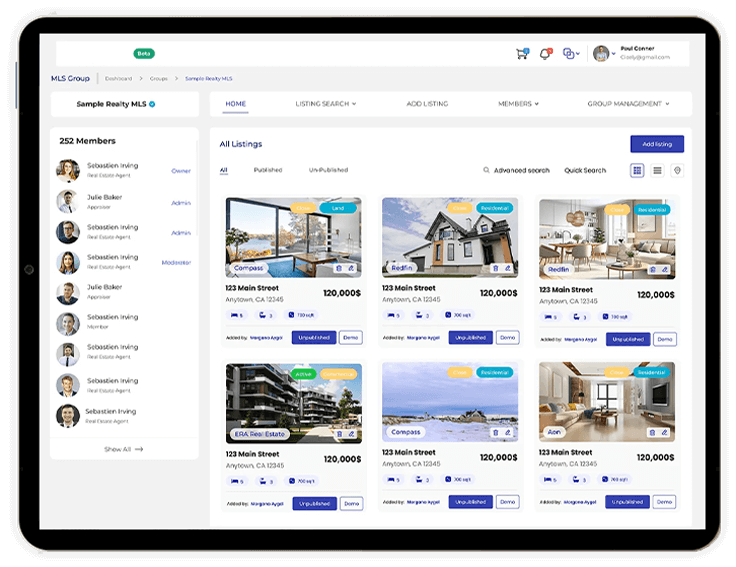Delete the ERA Real Estate listing
736x567 pixels.
(339, 434)
